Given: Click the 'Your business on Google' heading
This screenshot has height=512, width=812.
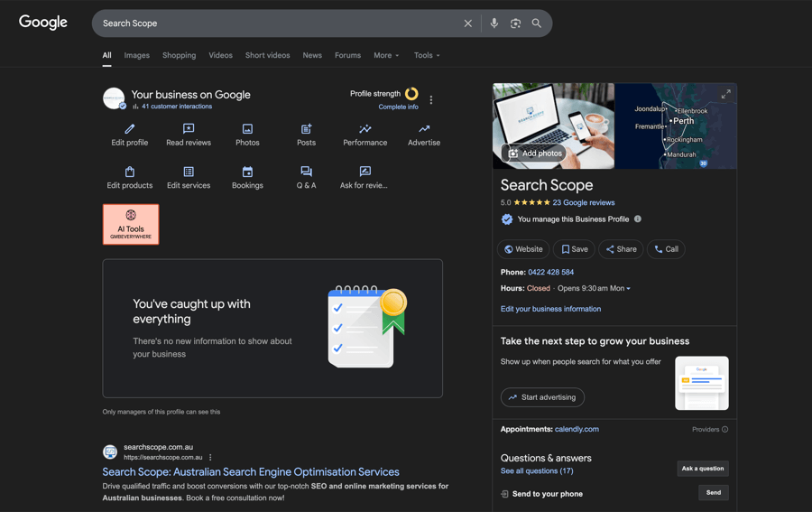Looking at the screenshot, I should click(190, 94).
